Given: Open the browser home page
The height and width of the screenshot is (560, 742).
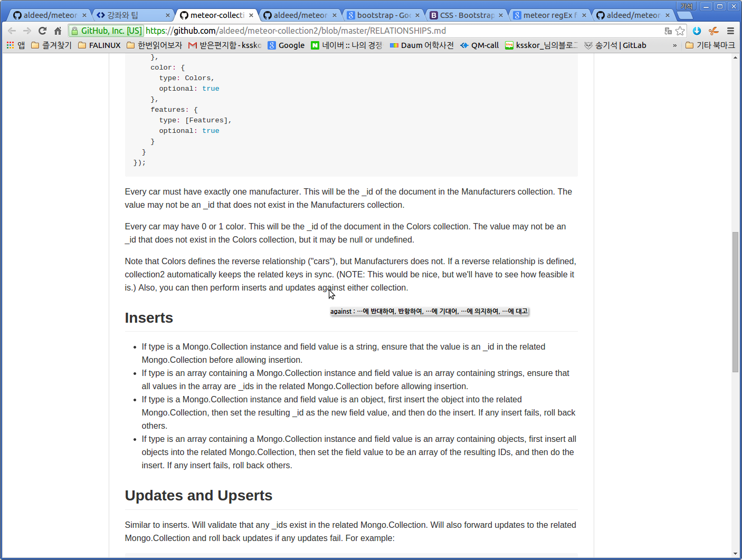Looking at the screenshot, I should 58,31.
